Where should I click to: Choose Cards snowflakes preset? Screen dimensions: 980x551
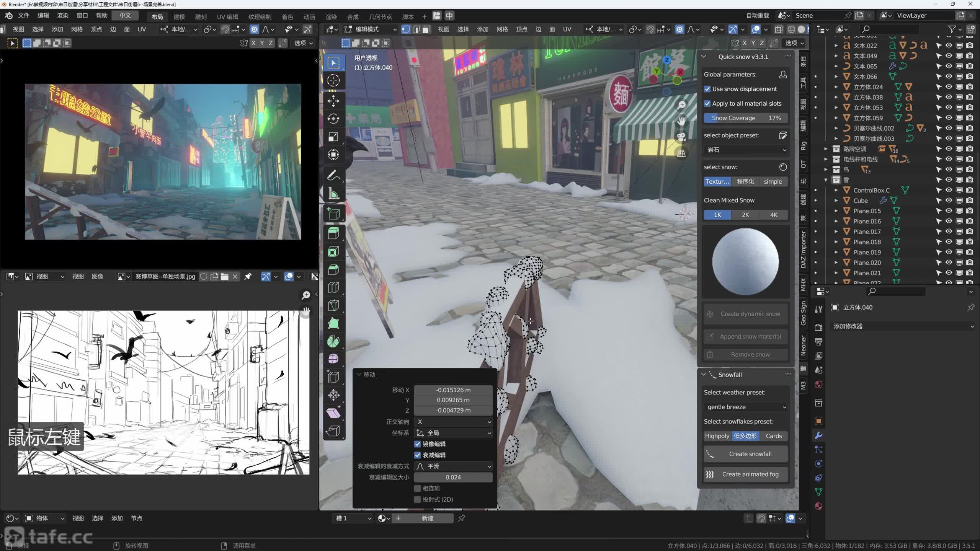pos(774,436)
